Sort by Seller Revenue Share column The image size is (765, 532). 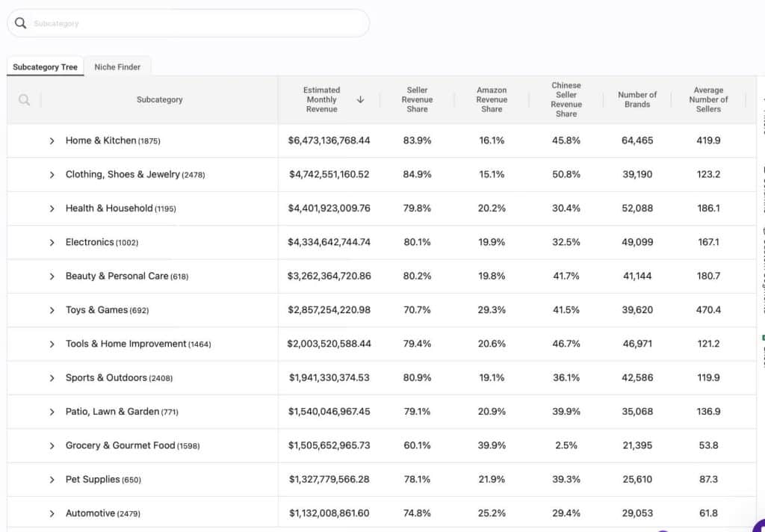pyautogui.click(x=417, y=99)
